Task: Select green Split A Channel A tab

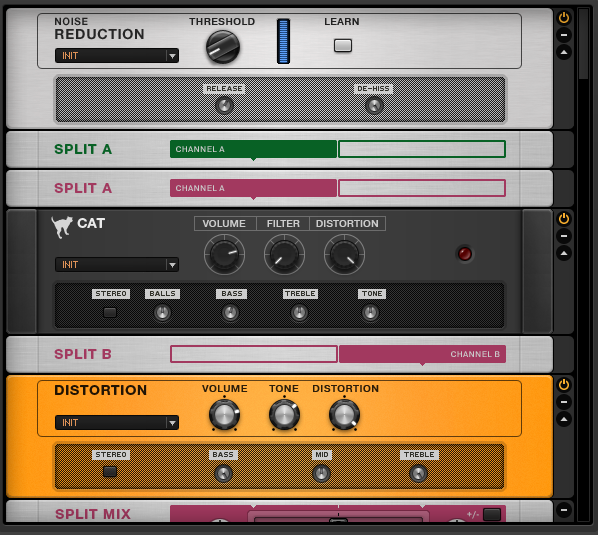Action: pyautogui.click(x=253, y=149)
